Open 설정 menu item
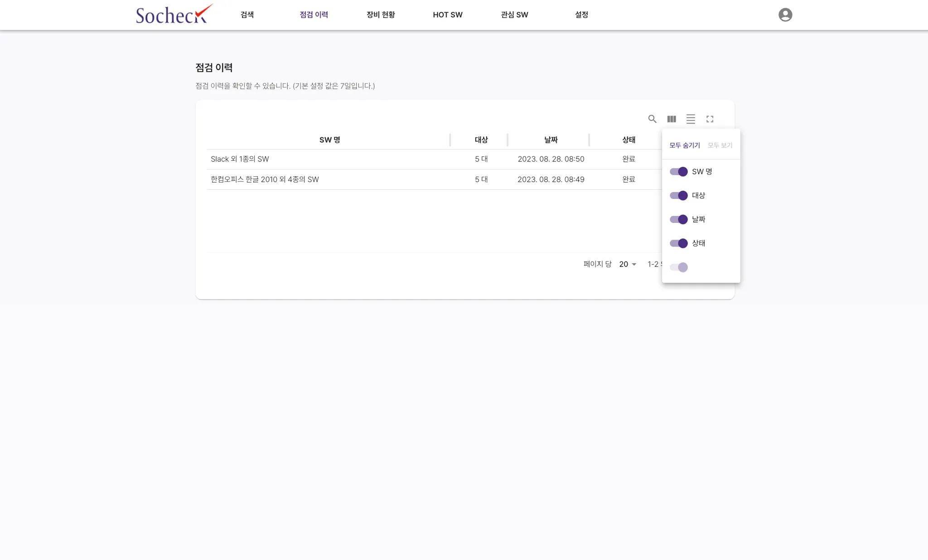928x560 pixels. pyautogui.click(x=581, y=15)
